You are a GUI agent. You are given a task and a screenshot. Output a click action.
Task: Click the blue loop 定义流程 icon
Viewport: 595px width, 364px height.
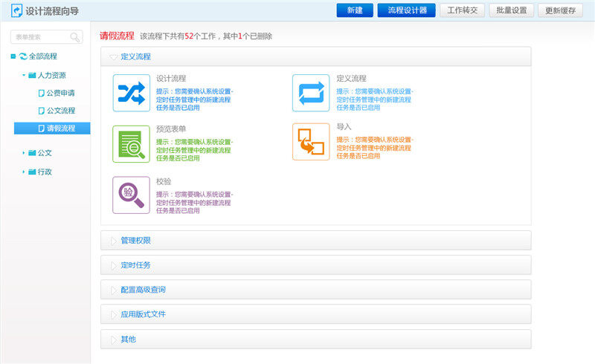[x=310, y=93]
